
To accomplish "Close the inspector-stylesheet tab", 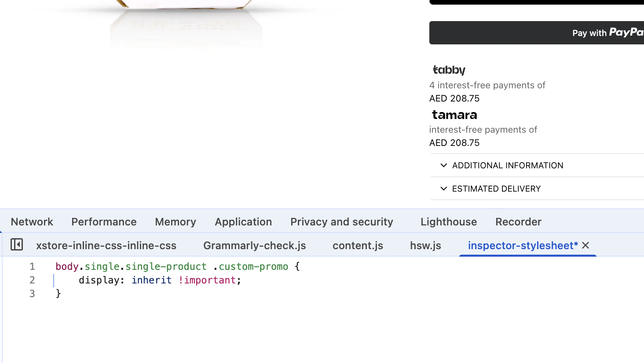I will tap(585, 245).
